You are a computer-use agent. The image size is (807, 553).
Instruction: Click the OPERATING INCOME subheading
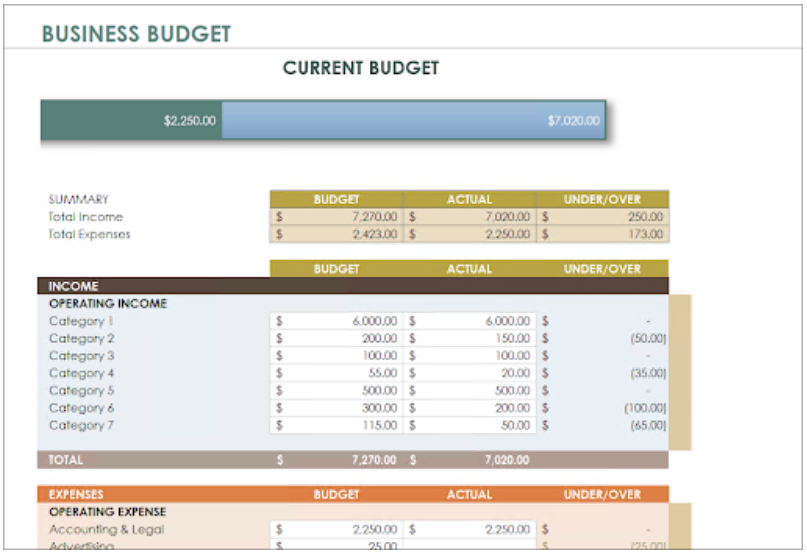tap(108, 303)
